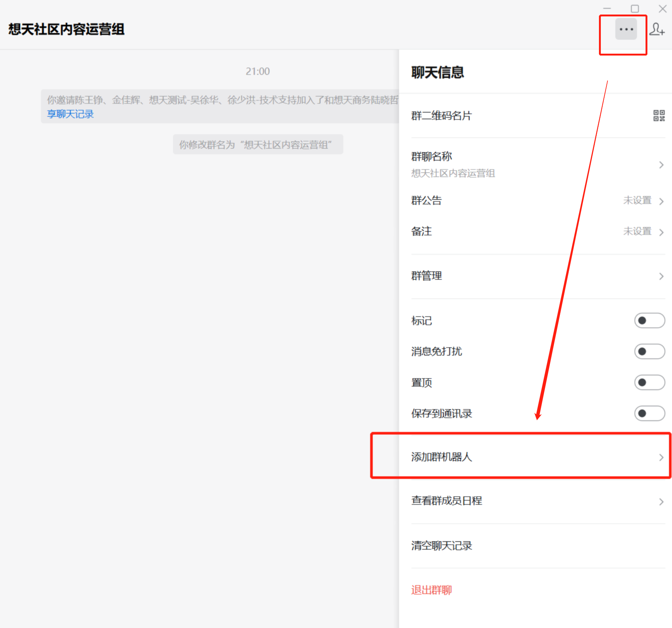Click 聊天信息 panel heading
Viewport: 672px width, 628px height.
[x=438, y=72]
